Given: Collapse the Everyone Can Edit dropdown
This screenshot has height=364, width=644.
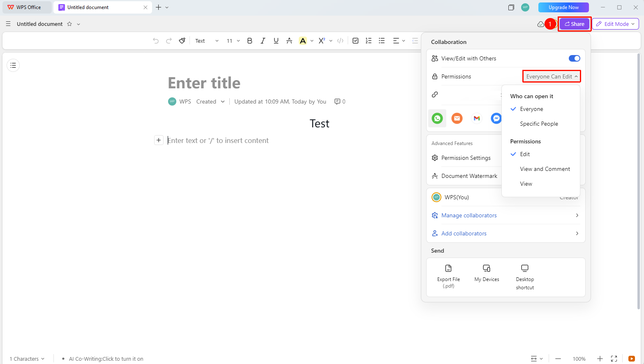Looking at the screenshot, I should [x=552, y=76].
